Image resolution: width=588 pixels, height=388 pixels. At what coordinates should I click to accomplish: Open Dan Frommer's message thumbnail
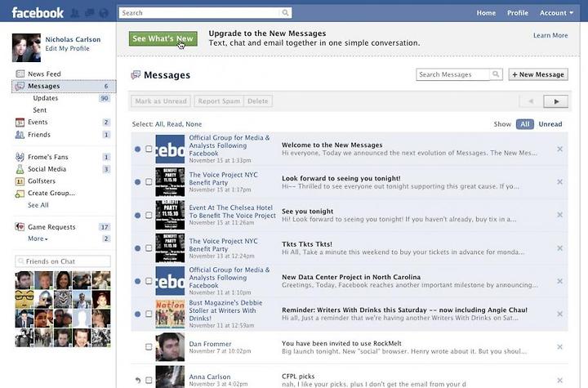pos(170,346)
